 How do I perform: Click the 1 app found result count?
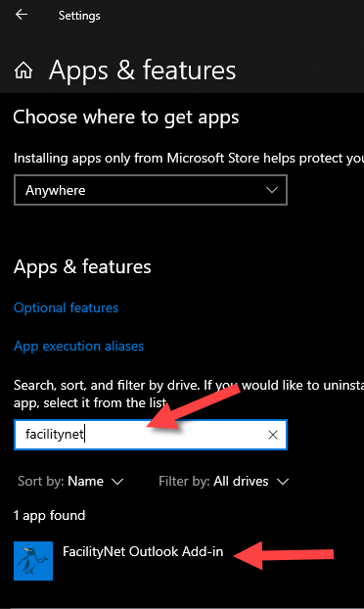(49, 515)
